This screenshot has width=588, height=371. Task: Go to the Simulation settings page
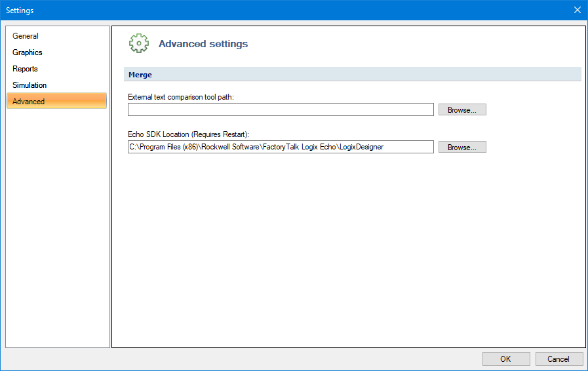tap(29, 85)
